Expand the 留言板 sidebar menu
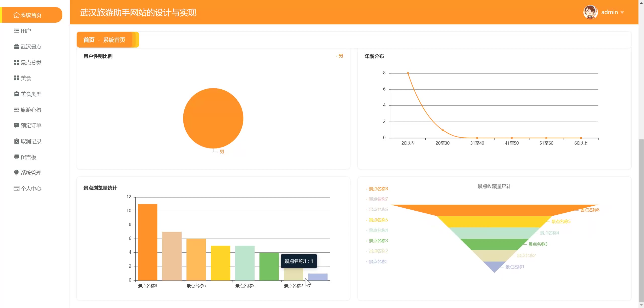This screenshot has width=644, height=308. (x=28, y=157)
